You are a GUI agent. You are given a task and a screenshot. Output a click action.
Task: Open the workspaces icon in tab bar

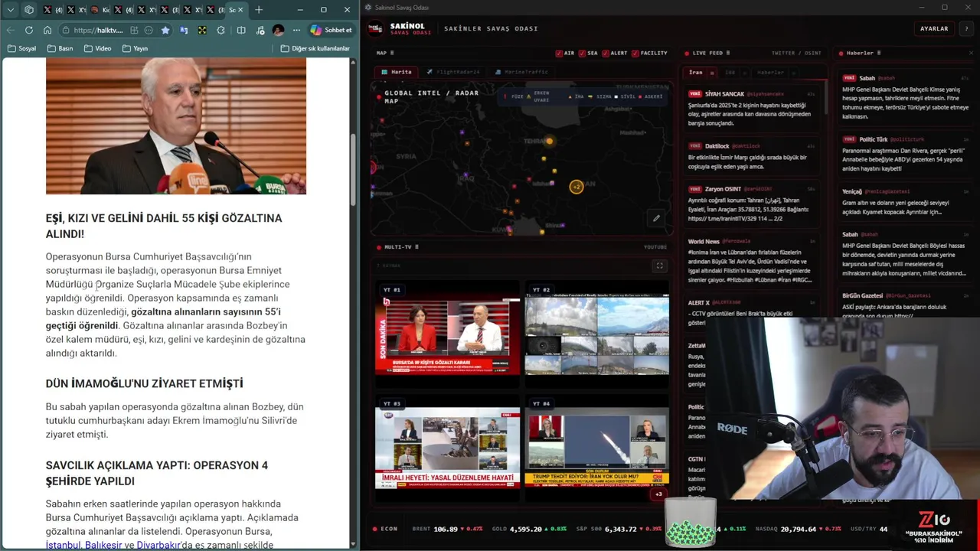coord(29,10)
